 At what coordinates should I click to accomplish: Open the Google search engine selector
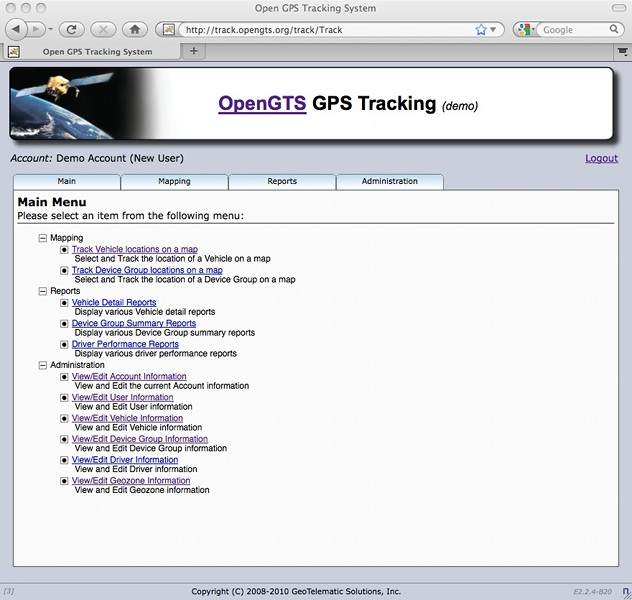click(525, 29)
